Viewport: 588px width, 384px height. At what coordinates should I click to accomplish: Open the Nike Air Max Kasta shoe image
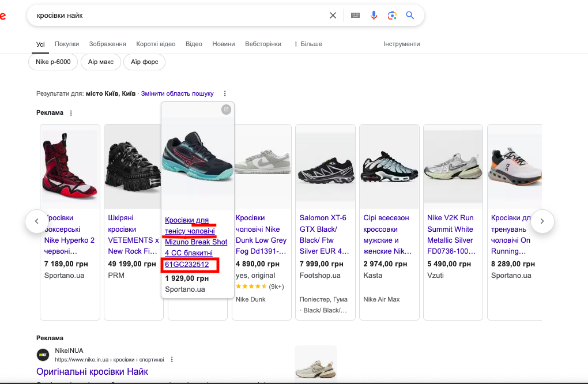pos(389,167)
